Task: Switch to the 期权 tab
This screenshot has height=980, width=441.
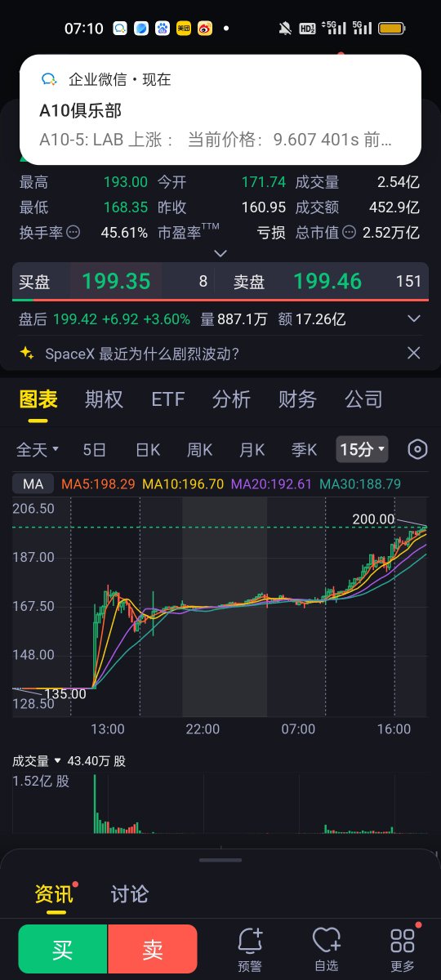Action: [104, 399]
